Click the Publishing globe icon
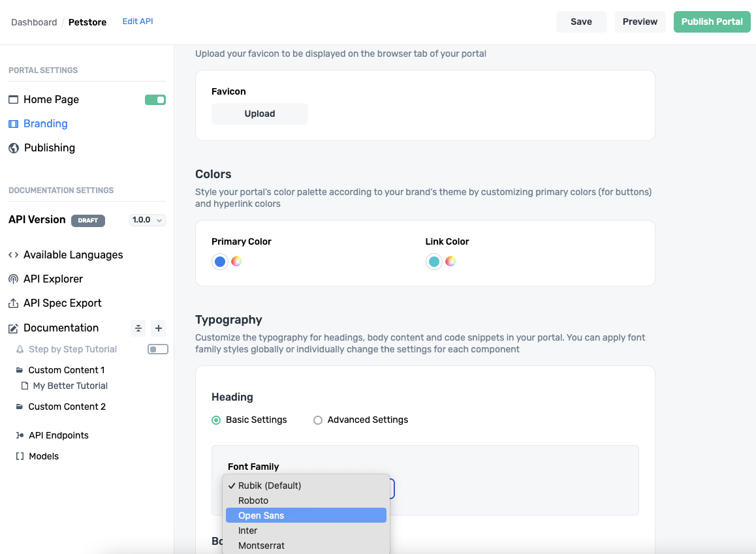 pos(14,148)
